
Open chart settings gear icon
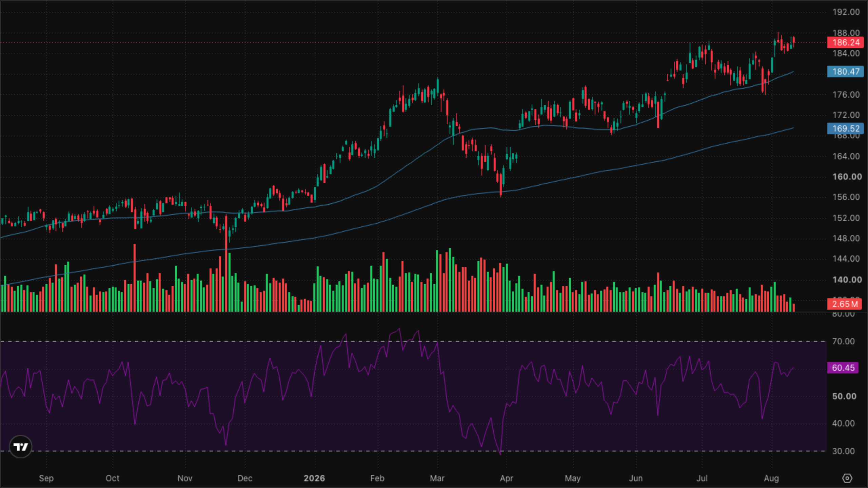point(847,478)
